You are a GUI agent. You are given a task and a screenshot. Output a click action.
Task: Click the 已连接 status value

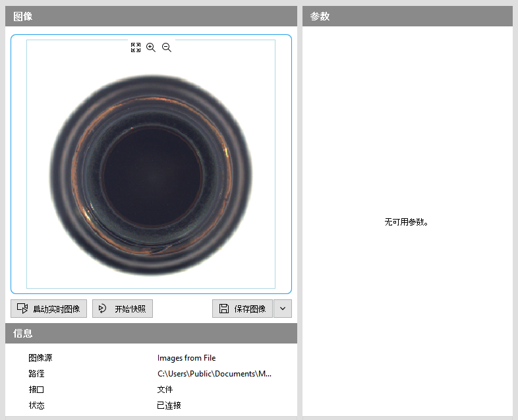tap(169, 405)
